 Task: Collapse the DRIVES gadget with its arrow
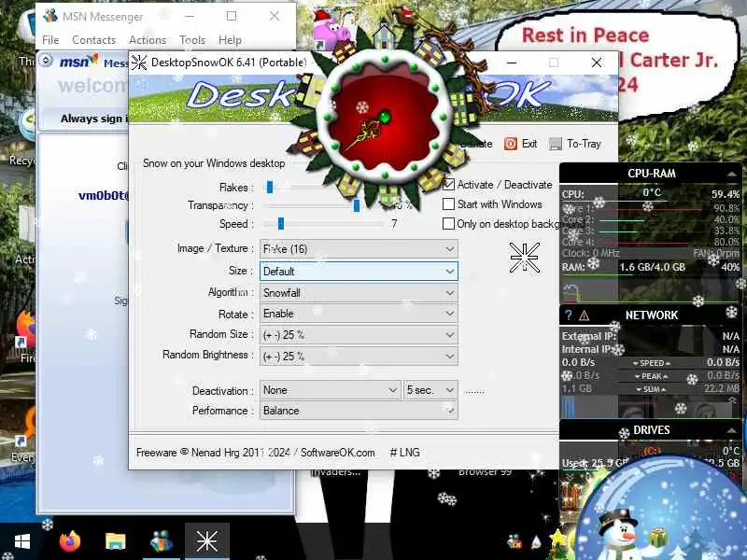[x=731, y=430]
